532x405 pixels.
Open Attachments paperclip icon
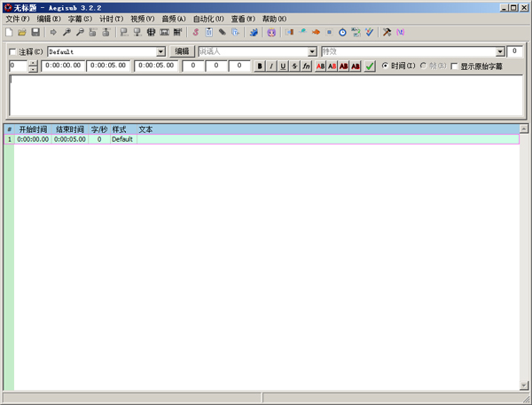point(223,32)
